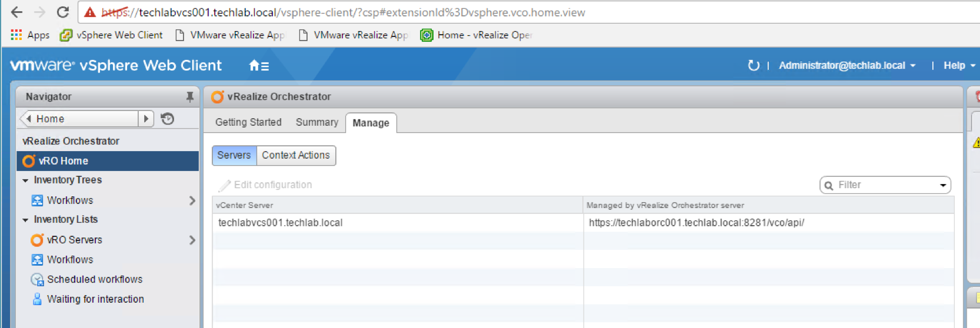This screenshot has width=980, height=328.
Task: Select vRO Home in Navigator
Action: 108,161
